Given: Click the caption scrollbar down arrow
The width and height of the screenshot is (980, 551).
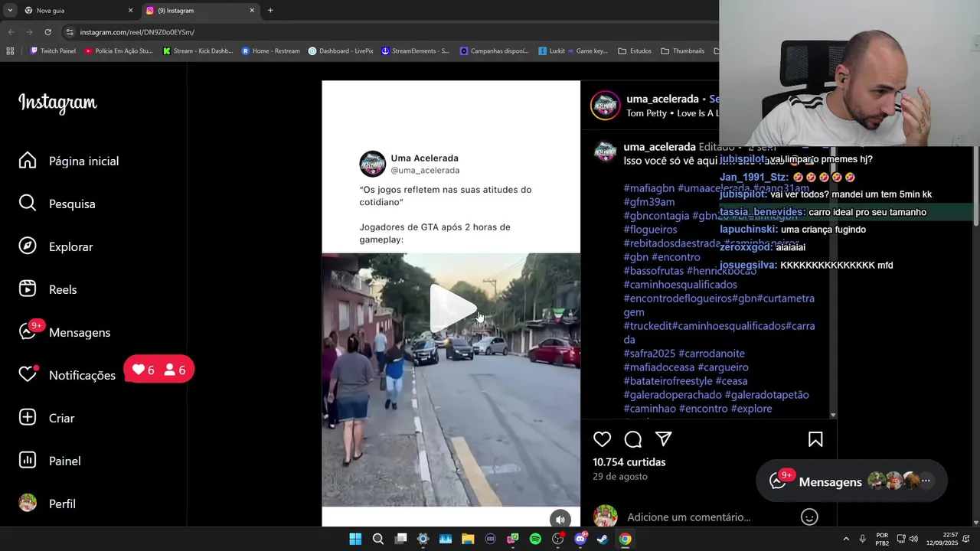Looking at the screenshot, I should point(833,416).
